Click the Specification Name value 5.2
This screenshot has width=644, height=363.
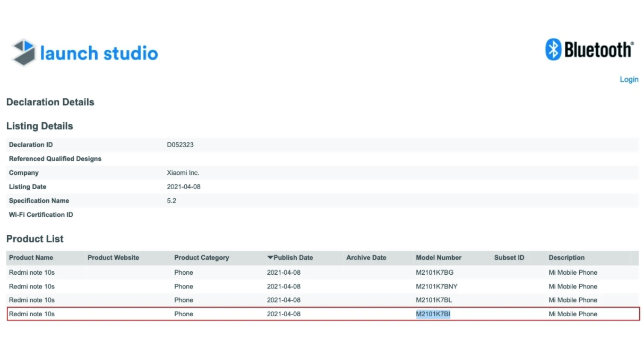point(171,201)
